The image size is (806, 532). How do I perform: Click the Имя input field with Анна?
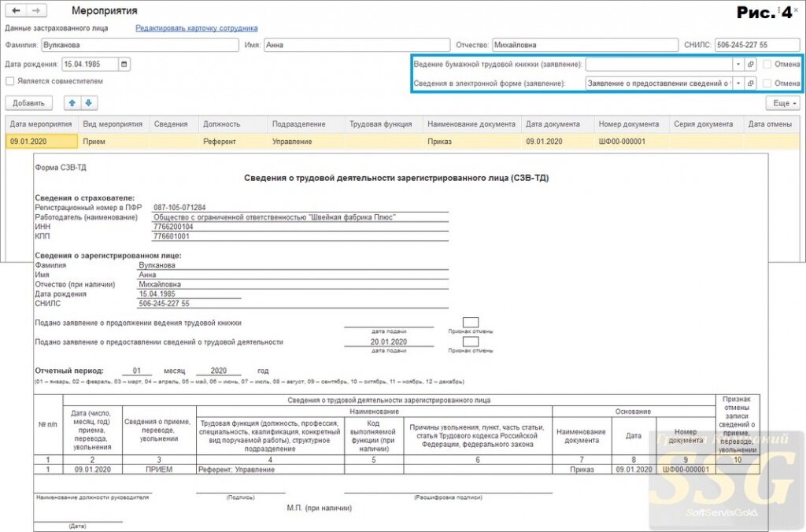coord(357,45)
